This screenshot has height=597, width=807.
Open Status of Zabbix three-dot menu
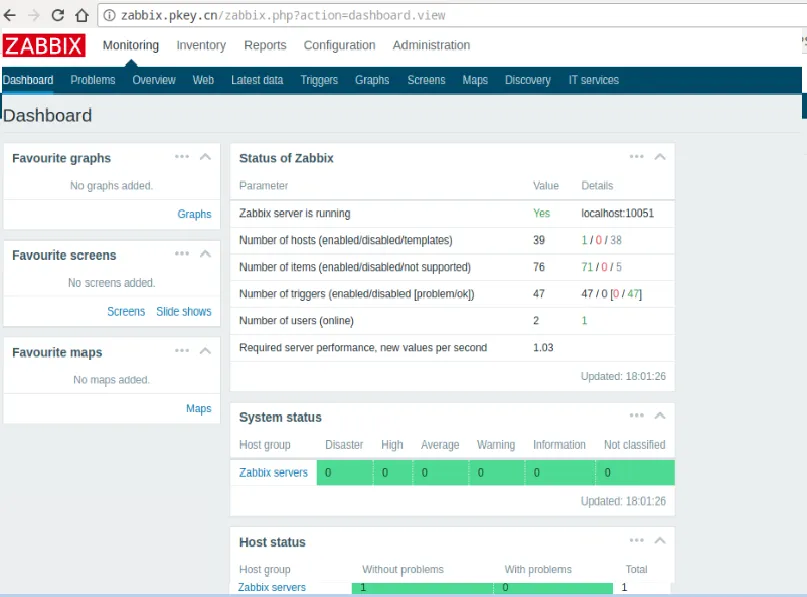637,156
